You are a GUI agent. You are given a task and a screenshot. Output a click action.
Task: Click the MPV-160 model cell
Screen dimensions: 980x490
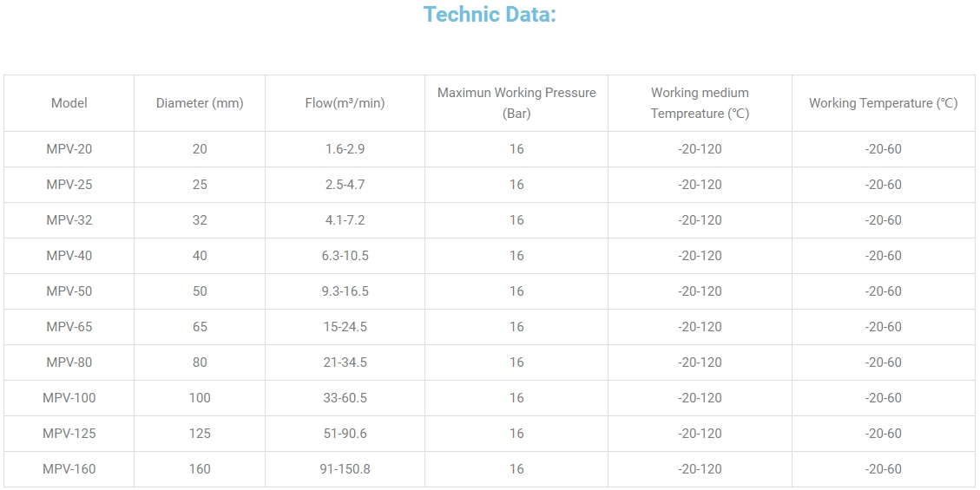click(x=69, y=469)
